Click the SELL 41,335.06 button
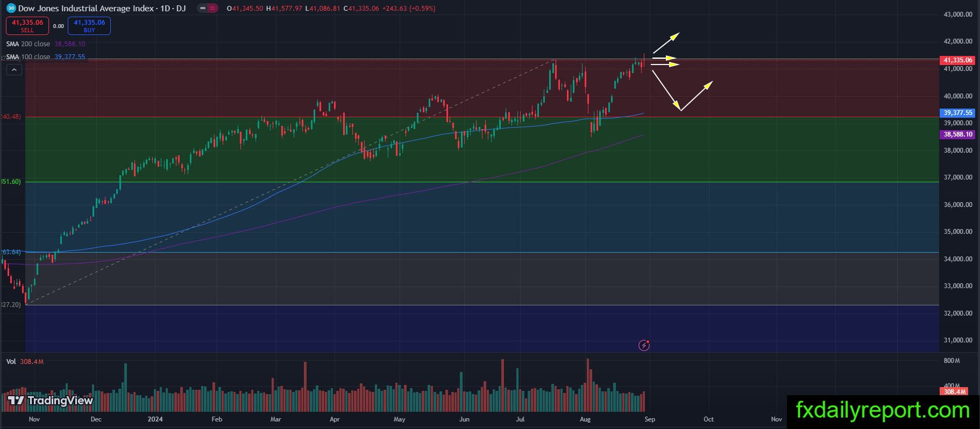Viewport: 980px width, 429px height. (x=27, y=26)
